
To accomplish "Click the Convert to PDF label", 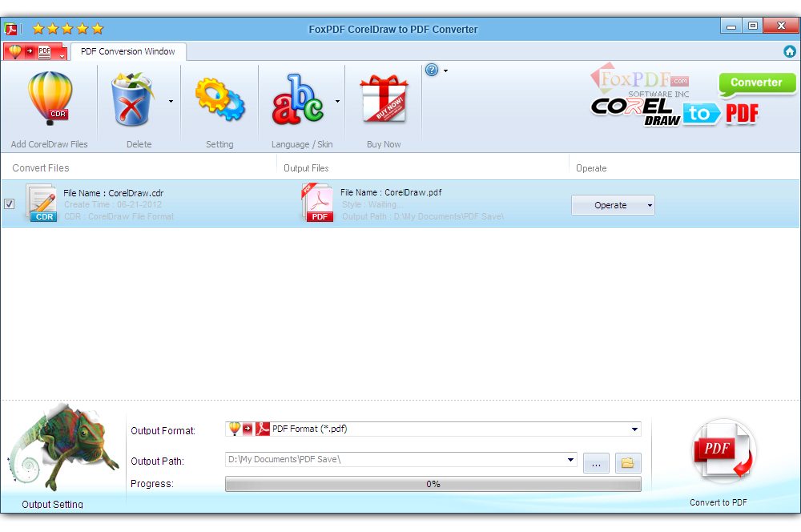I will pos(718,502).
